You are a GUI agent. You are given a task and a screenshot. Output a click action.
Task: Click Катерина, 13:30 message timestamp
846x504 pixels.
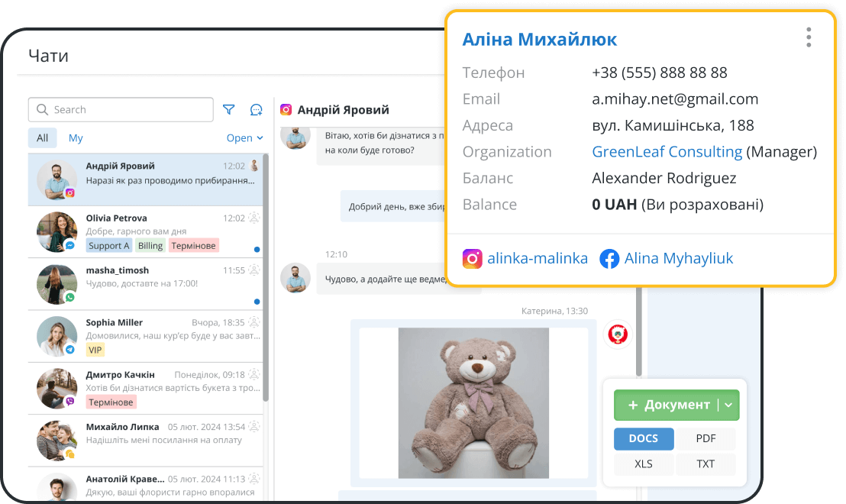pyautogui.click(x=554, y=311)
